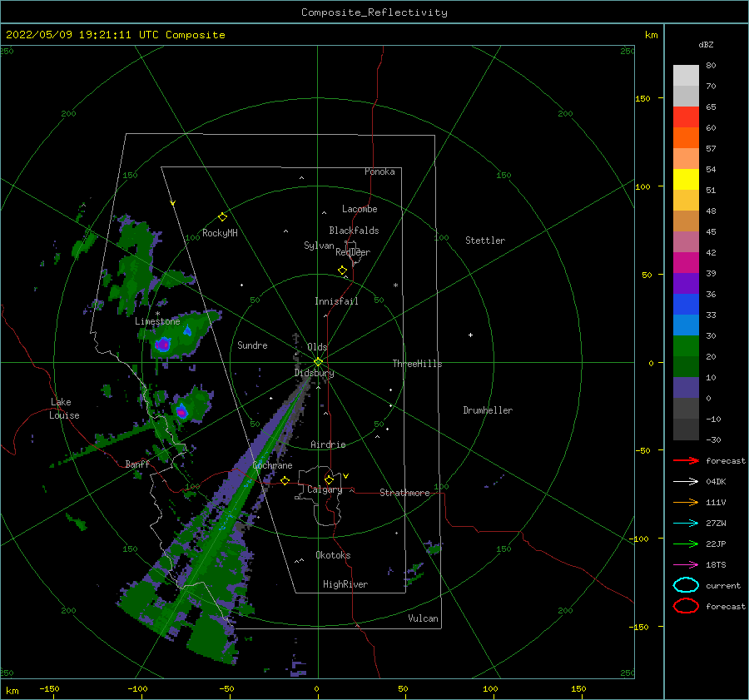Click the Didsbury label
This screenshot has height=700, width=749.
(314, 373)
